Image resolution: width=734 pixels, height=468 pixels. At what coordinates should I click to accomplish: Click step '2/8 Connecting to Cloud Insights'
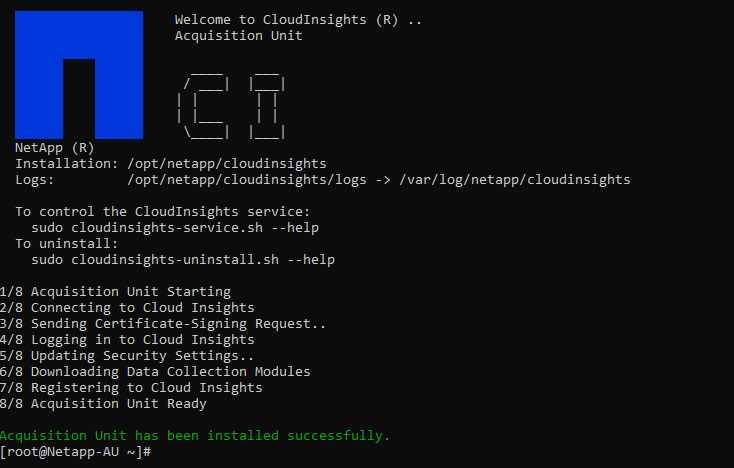(x=127, y=307)
